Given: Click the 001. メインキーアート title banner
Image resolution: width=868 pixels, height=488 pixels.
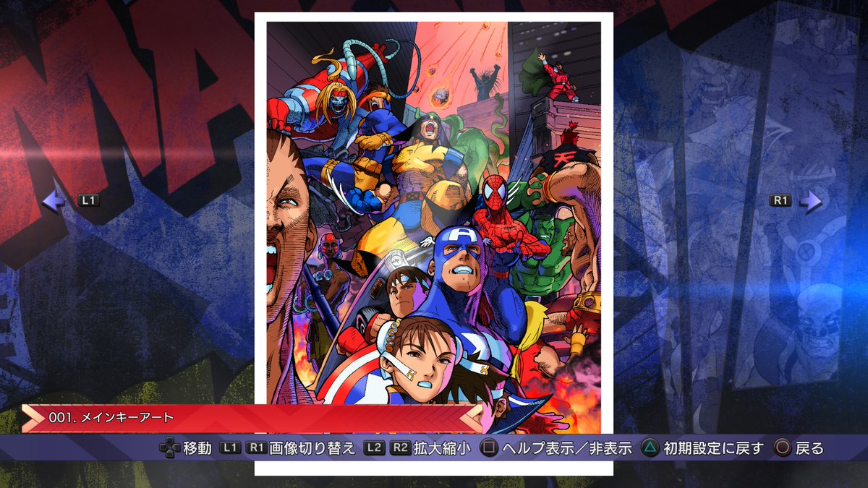Looking at the screenshot, I should (x=252, y=418).
